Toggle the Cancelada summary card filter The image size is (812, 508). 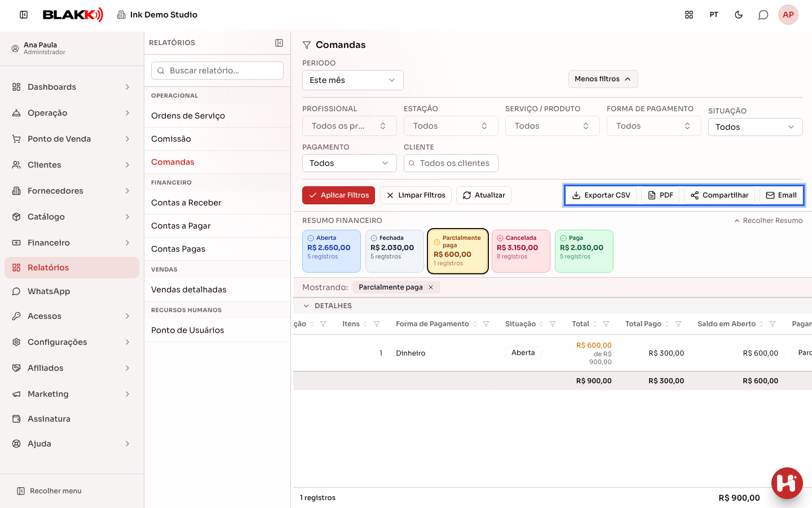pos(521,251)
